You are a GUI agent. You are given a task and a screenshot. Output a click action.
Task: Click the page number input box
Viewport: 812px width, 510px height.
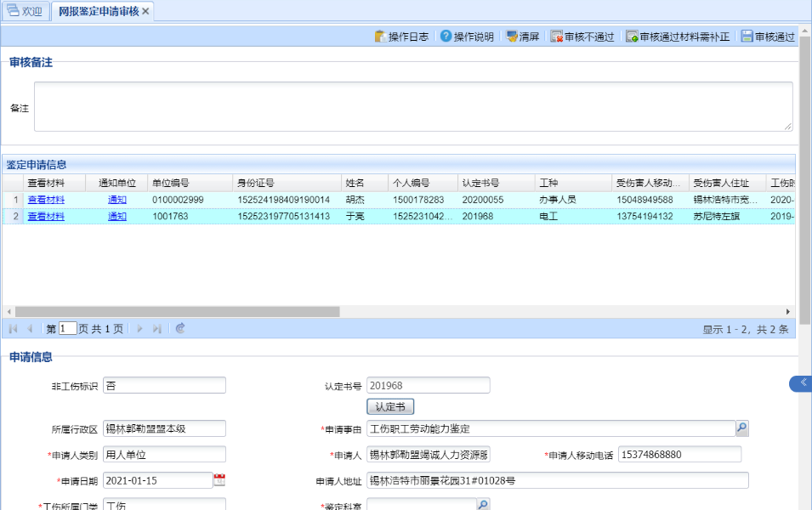(67, 329)
